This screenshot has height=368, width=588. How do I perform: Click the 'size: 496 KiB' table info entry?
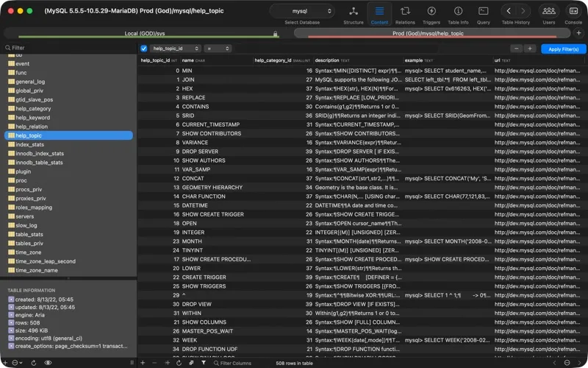click(x=31, y=330)
